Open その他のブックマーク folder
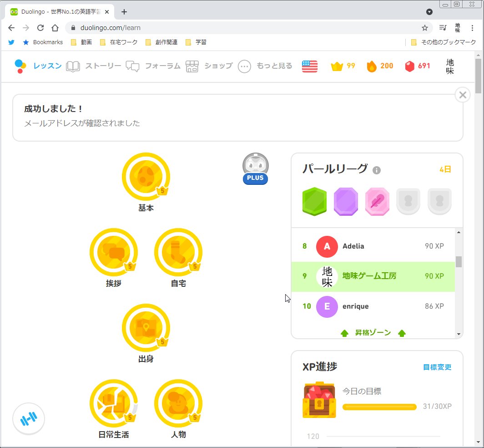The height and width of the screenshot is (448, 484). [444, 42]
